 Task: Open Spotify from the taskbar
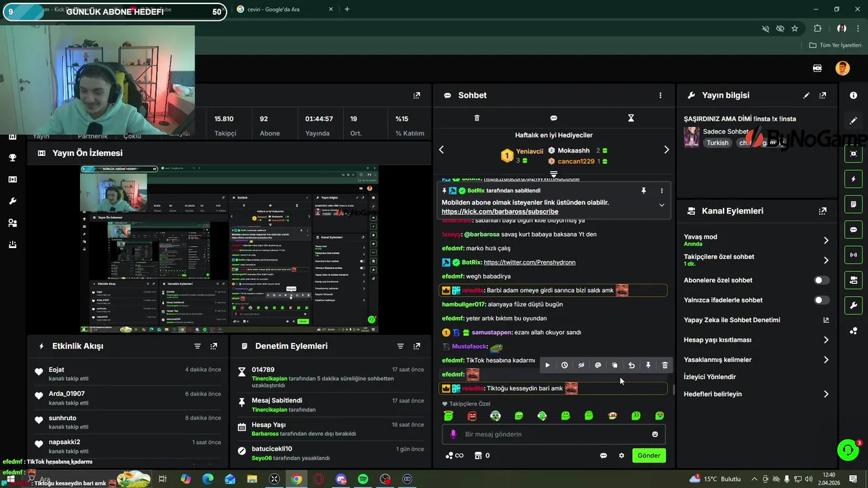click(363, 479)
